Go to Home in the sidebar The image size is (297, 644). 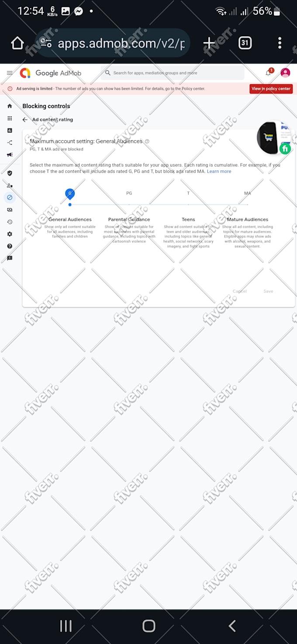pyautogui.click(x=10, y=106)
